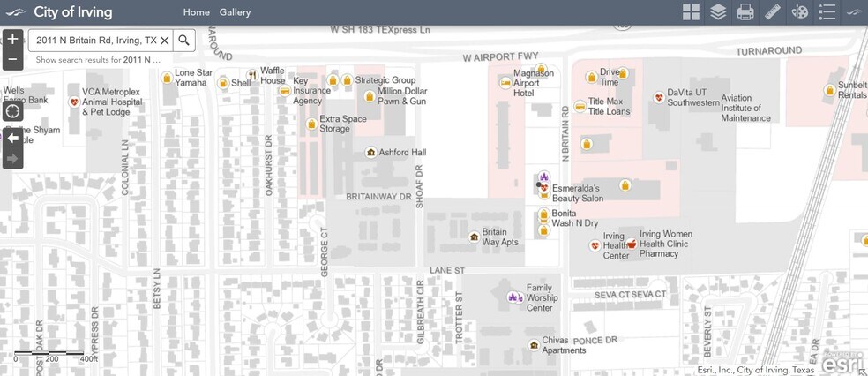Open the Basemap Gallery grid icon
This screenshot has width=868, height=376.
(x=691, y=12)
